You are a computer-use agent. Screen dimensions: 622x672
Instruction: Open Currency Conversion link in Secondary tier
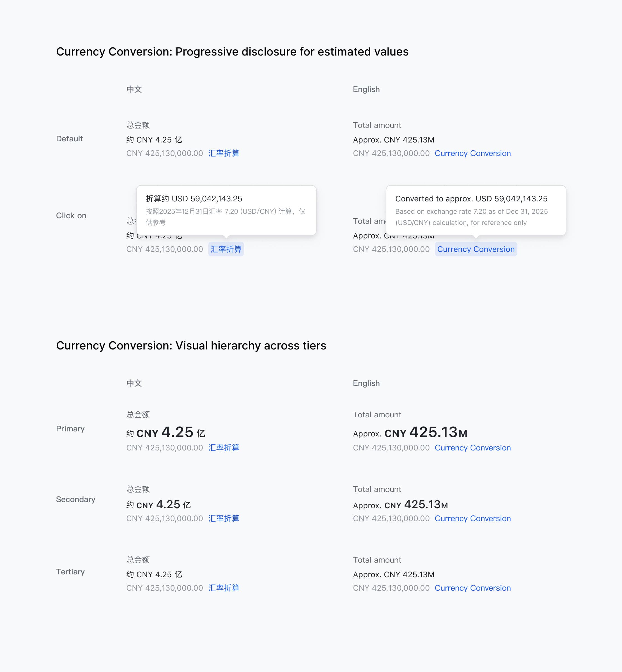[472, 519]
